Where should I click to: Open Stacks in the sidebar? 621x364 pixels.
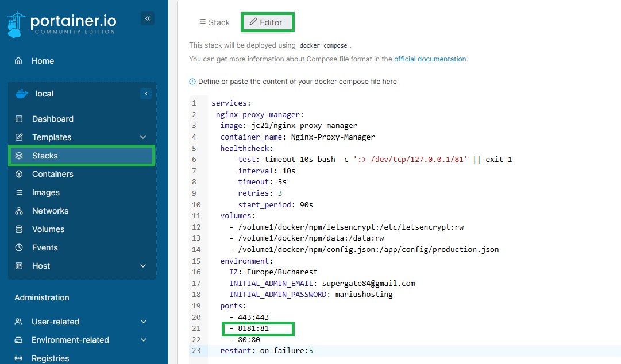[x=82, y=156]
